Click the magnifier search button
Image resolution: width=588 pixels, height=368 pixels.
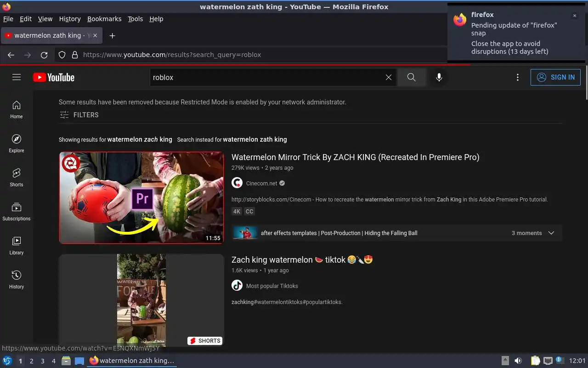tap(412, 77)
